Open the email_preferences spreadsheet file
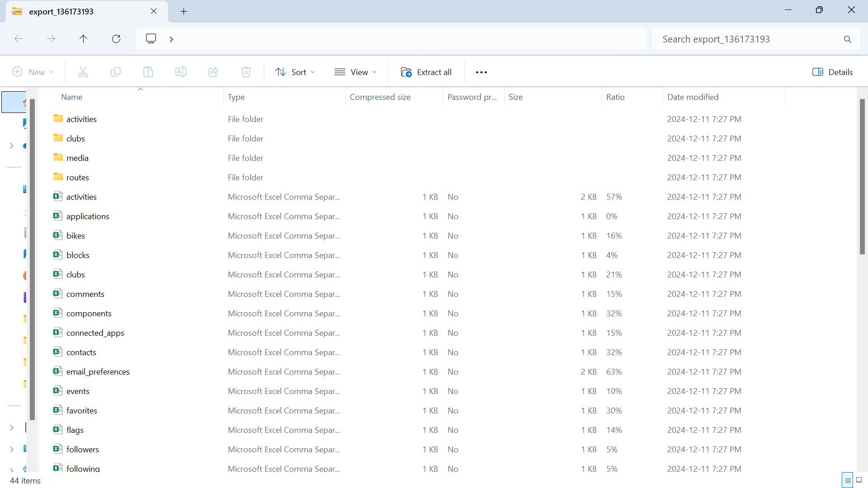This screenshot has height=488, width=868. coord(98,371)
